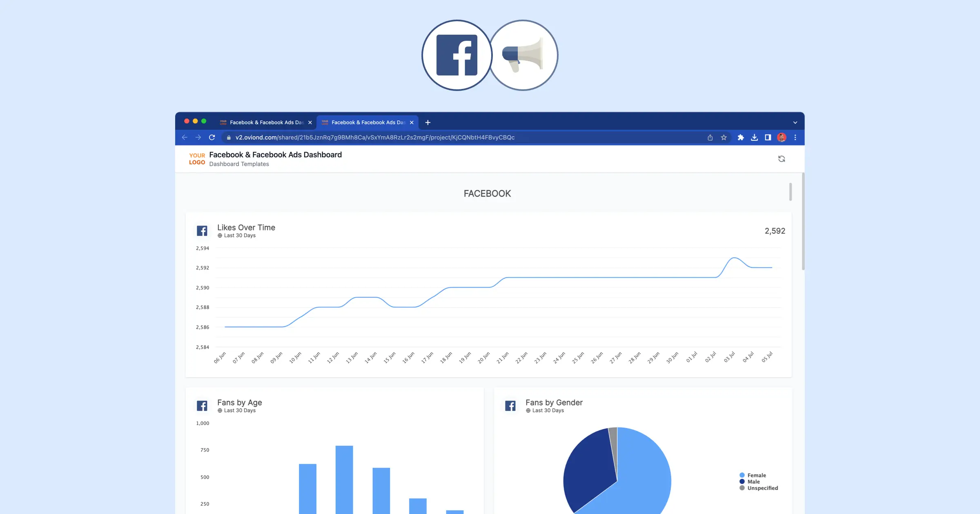Click the tallest bar in Fans by Age
This screenshot has height=514, width=980.
coord(344,480)
